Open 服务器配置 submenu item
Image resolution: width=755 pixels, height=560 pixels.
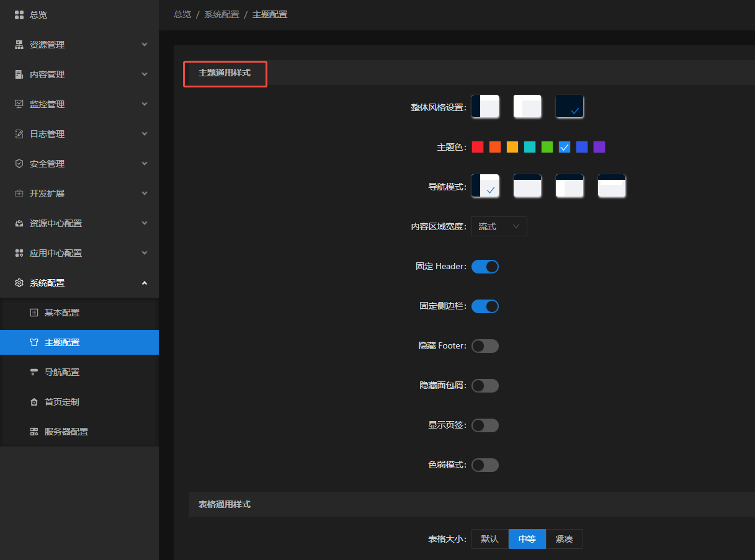point(79,432)
